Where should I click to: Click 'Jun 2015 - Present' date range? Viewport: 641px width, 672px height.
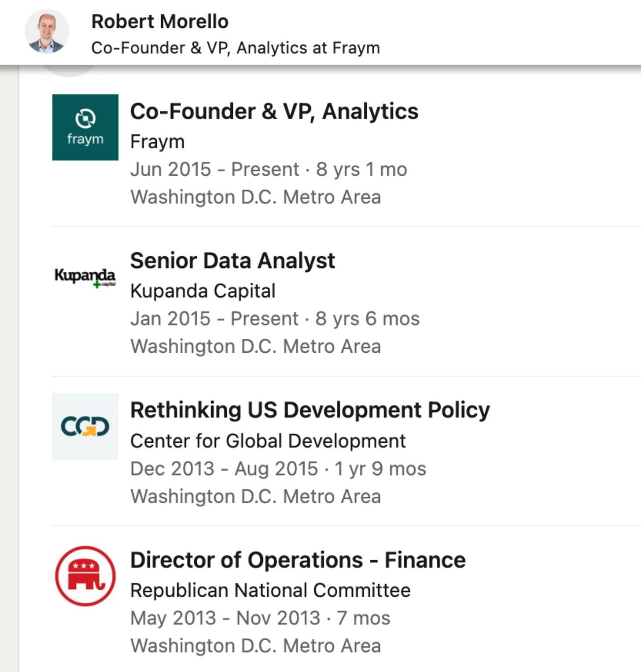point(215,169)
